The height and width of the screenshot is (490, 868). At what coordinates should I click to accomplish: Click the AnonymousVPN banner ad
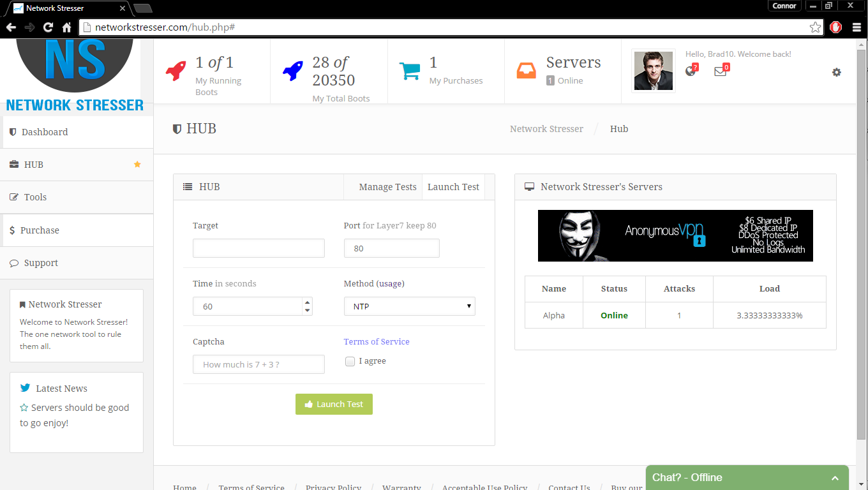click(675, 235)
